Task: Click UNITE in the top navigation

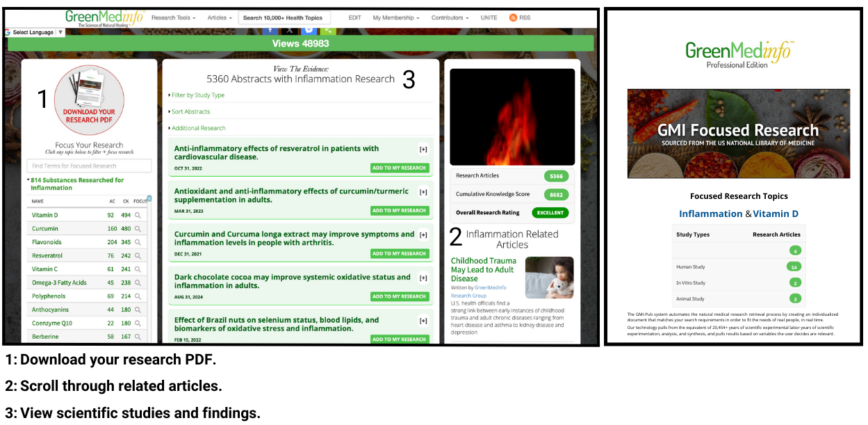Action: (489, 17)
